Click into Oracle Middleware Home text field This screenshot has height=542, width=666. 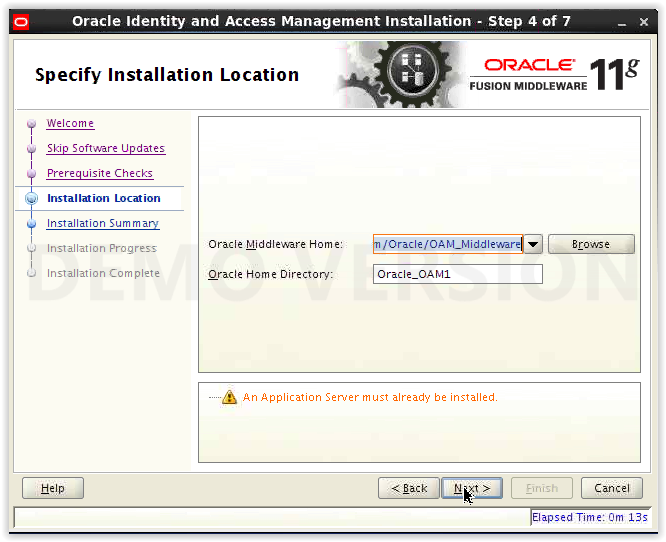pyautogui.click(x=448, y=244)
